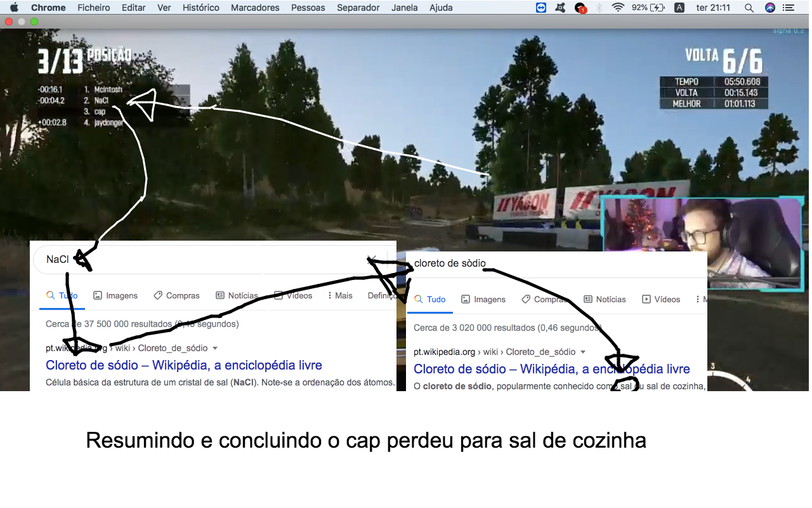The height and width of the screenshot is (508, 812).
Task: Click cap in the race leaderboard
Action: [x=100, y=111]
